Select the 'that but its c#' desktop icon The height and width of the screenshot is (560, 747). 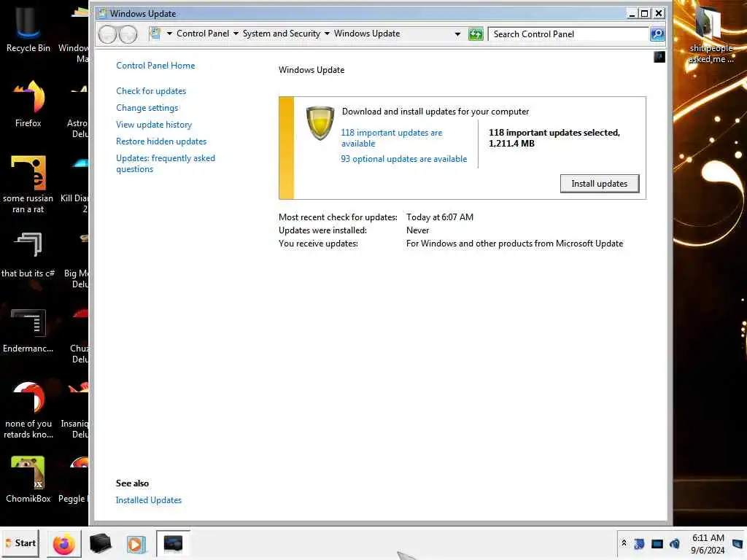28,254
